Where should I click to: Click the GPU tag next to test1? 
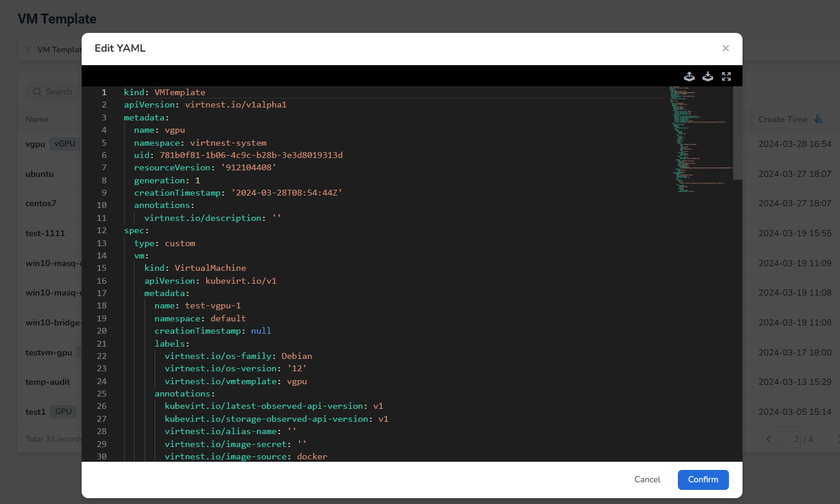(63, 411)
